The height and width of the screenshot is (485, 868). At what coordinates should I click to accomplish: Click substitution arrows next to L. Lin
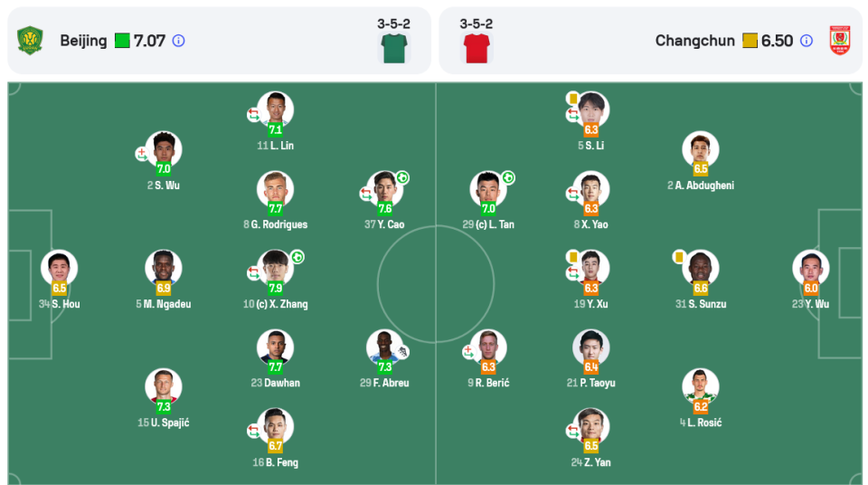[x=253, y=115]
